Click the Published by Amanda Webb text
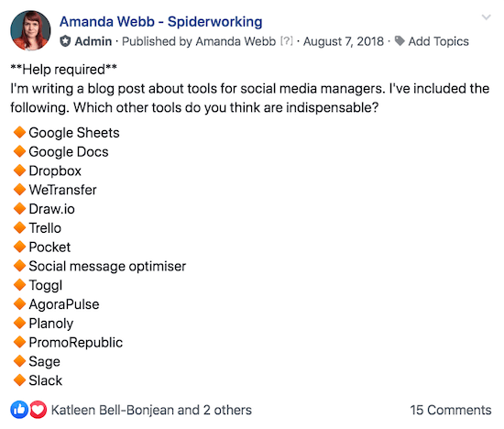 point(199,41)
